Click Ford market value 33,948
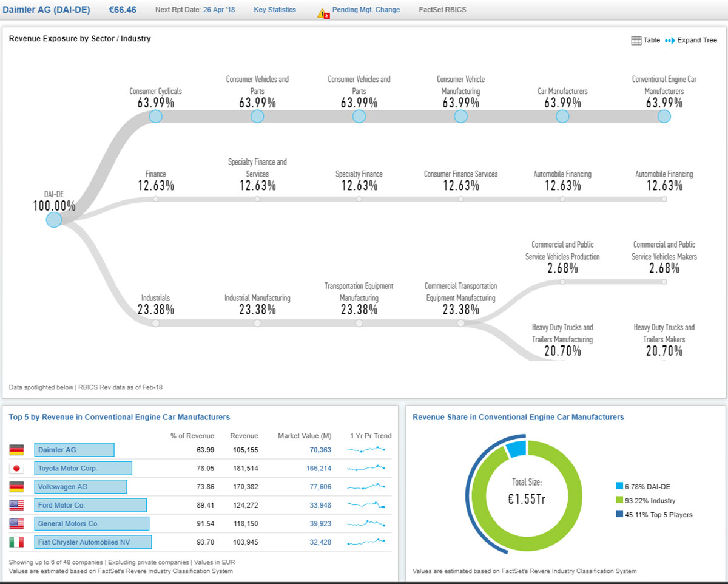This screenshot has height=584, width=728. click(x=320, y=505)
